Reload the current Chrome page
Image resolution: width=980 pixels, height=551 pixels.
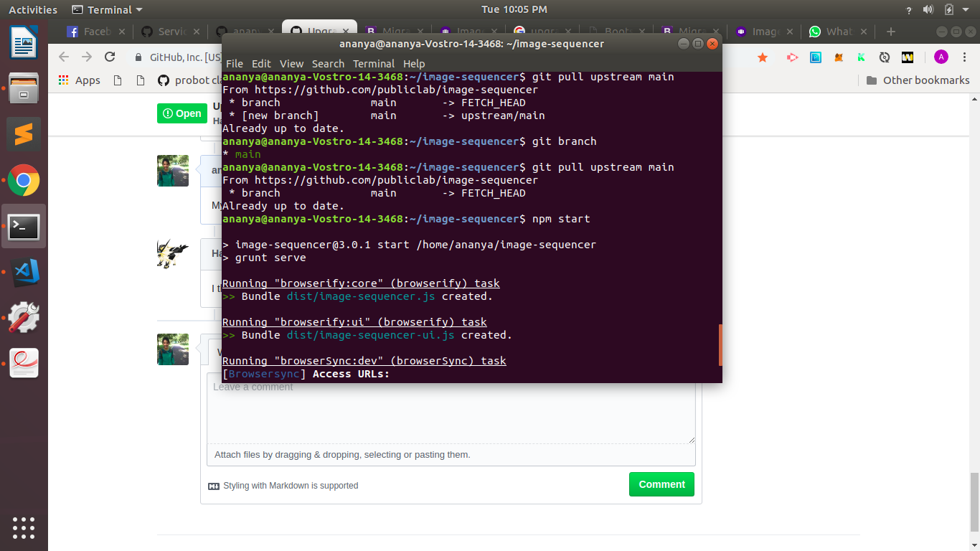pyautogui.click(x=110, y=57)
